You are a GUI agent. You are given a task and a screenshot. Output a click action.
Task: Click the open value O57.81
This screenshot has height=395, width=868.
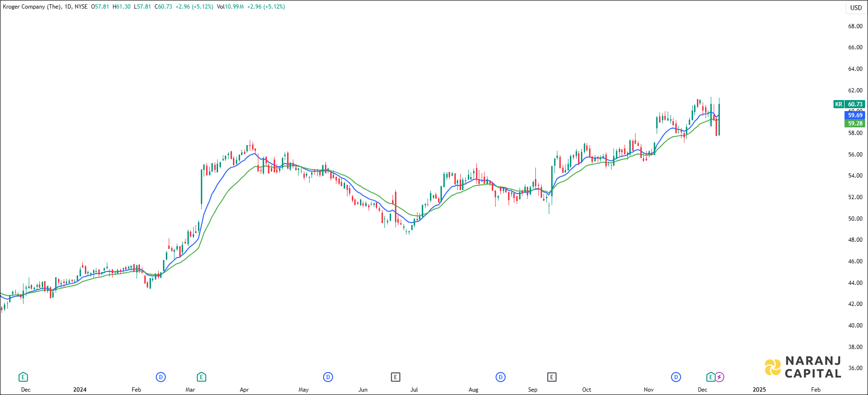point(100,7)
